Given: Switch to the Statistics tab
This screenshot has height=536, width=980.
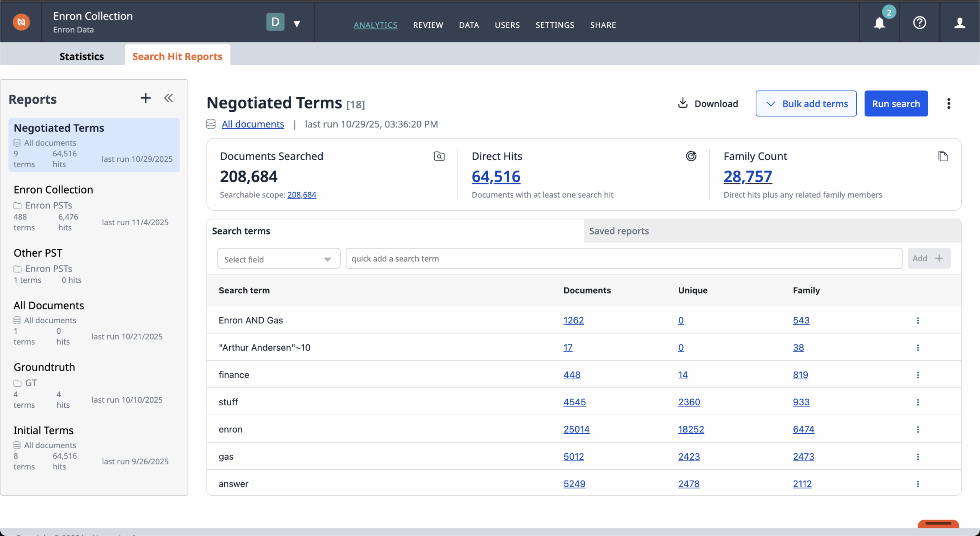Looking at the screenshot, I should point(82,56).
